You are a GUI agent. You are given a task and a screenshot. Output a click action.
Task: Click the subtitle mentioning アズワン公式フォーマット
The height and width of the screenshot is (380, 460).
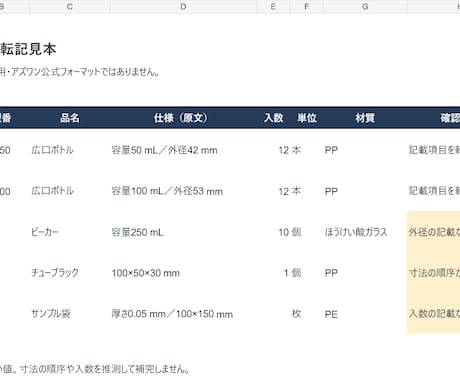[79, 72]
